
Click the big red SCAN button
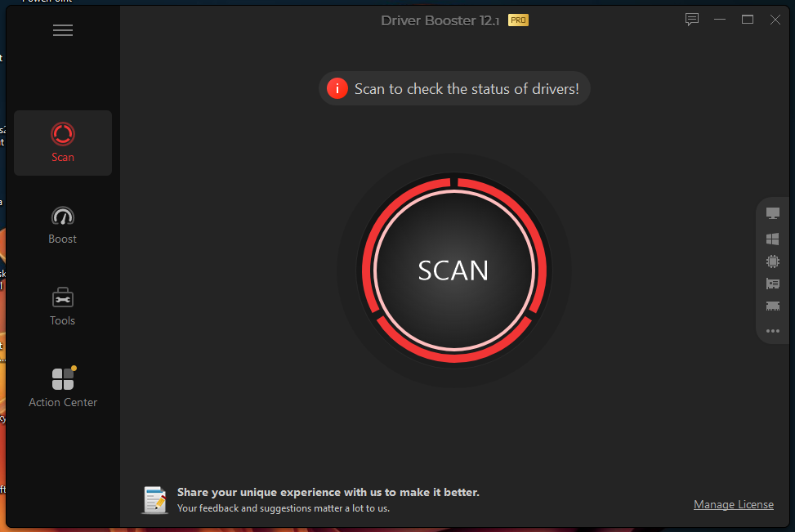(x=453, y=270)
